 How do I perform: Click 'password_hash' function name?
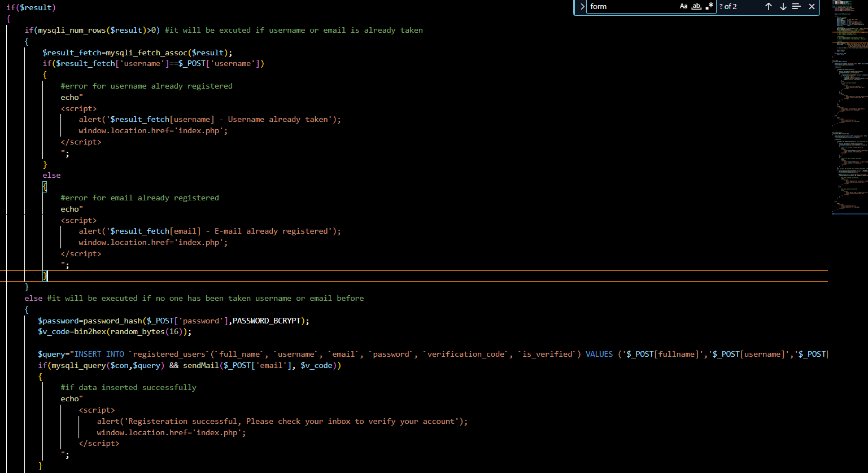pyautogui.click(x=113, y=321)
